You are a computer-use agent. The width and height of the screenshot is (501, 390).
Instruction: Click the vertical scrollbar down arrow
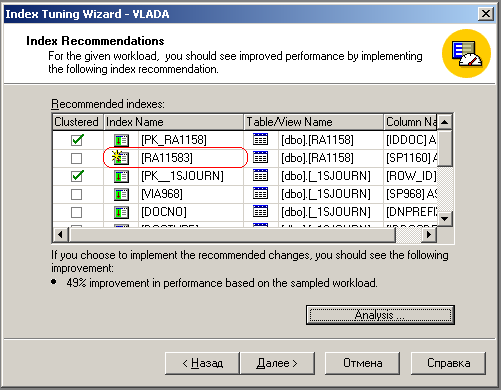click(444, 219)
